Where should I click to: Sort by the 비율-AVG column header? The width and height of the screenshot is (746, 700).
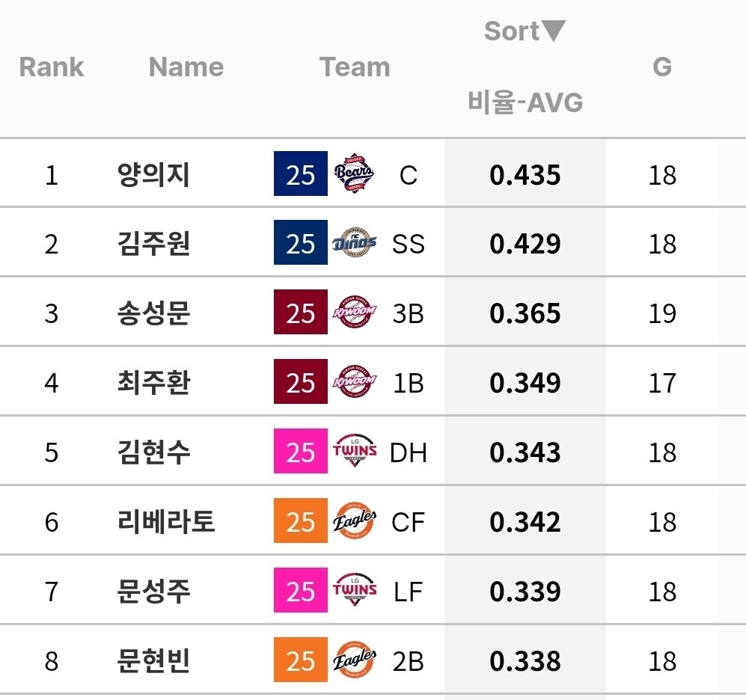coord(525,102)
